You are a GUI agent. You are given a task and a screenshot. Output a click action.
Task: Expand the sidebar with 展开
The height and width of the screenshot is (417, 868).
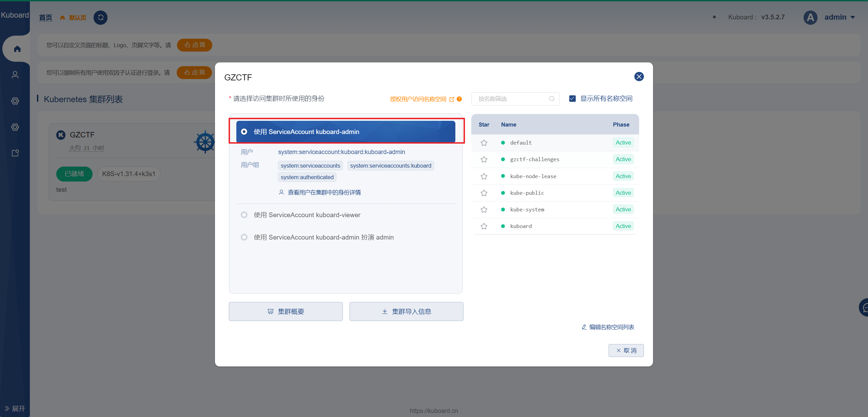(x=15, y=408)
